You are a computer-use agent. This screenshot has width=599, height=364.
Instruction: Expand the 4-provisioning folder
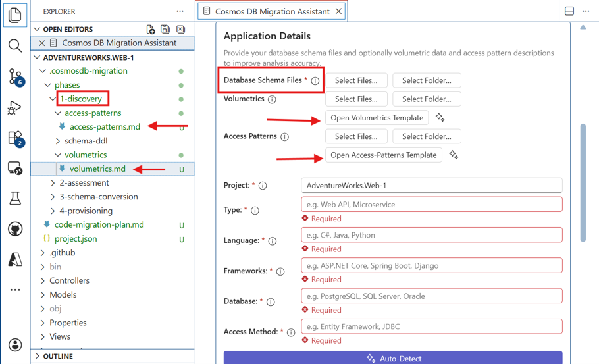click(53, 211)
